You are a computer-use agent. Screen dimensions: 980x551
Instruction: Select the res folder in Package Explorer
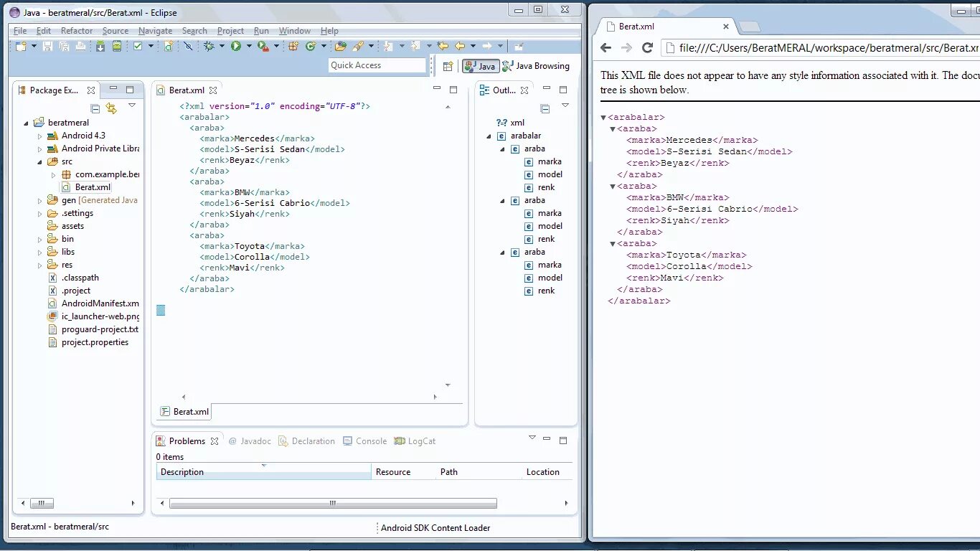60,265
